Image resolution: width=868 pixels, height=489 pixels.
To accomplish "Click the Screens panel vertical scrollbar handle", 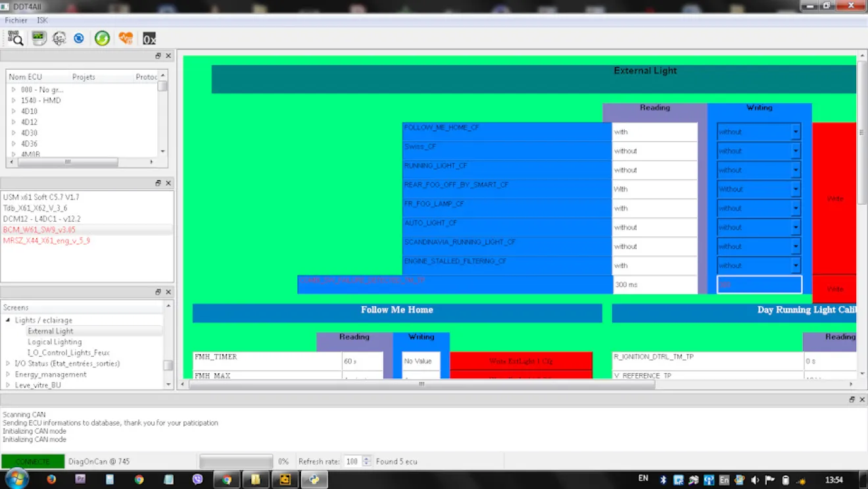I will pyautogui.click(x=168, y=365).
